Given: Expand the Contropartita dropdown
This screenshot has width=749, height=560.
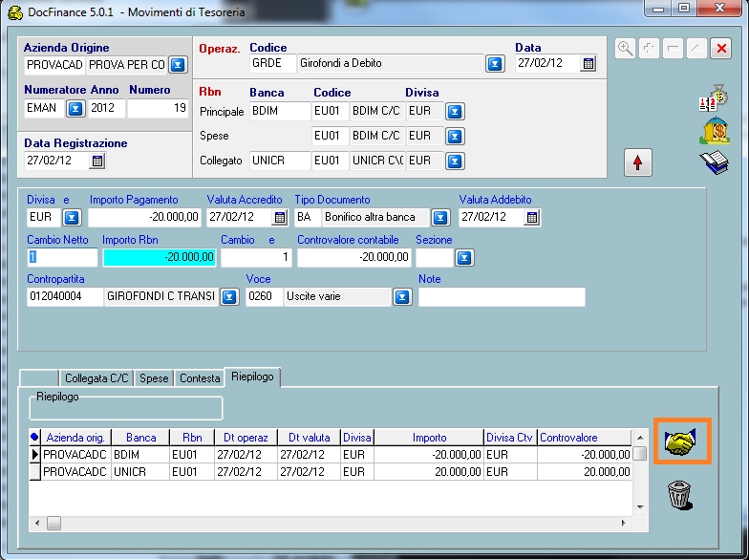Looking at the screenshot, I should (x=229, y=297).
